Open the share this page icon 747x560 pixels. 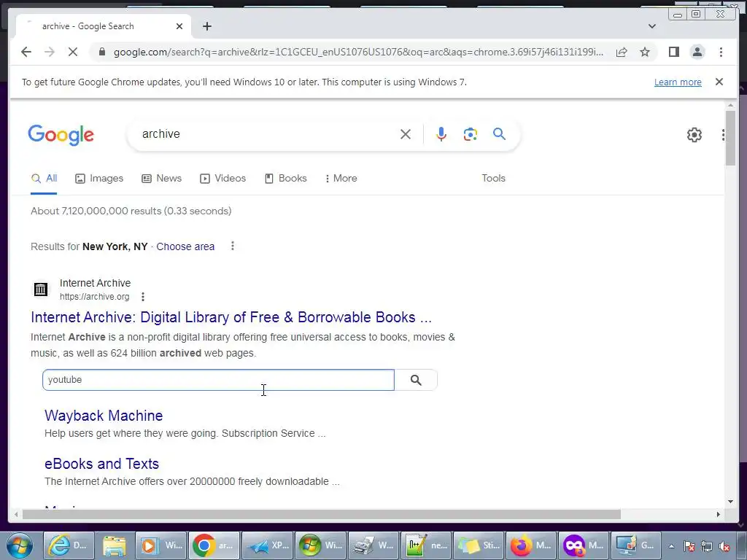tap(622, 52)
